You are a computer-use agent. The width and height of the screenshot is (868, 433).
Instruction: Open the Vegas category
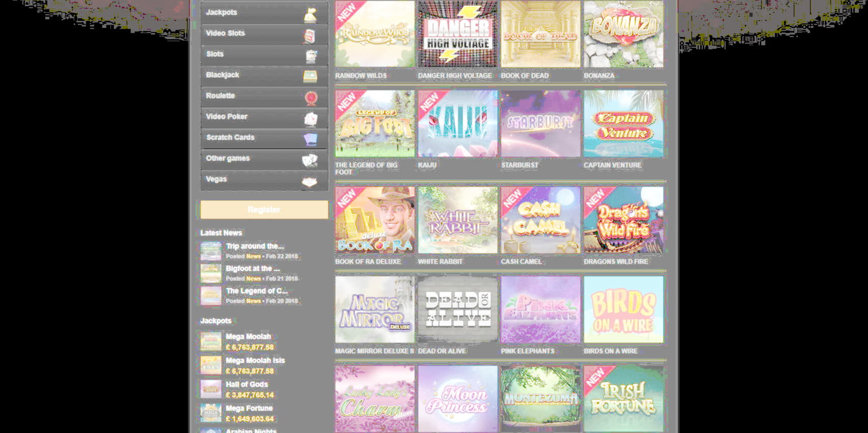coord(264,180)
